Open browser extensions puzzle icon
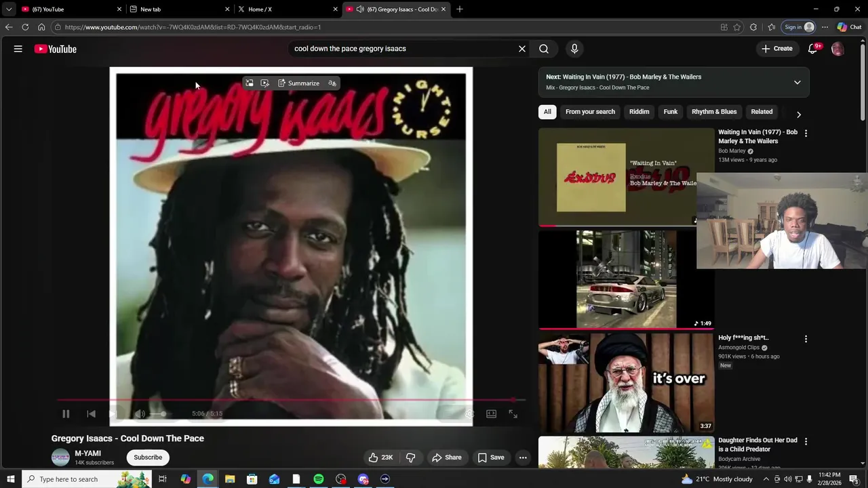 click(753, 27)
